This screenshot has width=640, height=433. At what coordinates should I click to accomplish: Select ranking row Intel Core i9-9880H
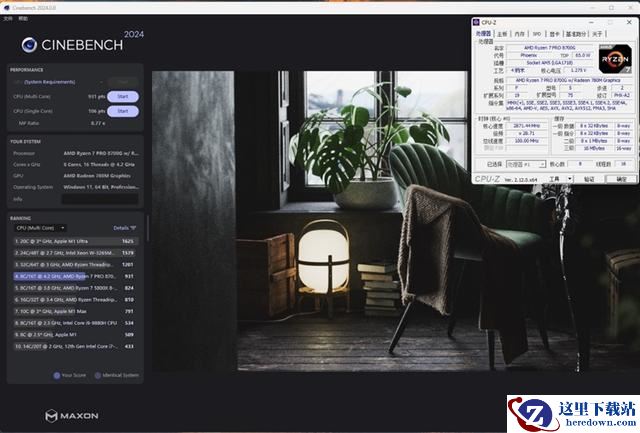(x=75, y=323)
